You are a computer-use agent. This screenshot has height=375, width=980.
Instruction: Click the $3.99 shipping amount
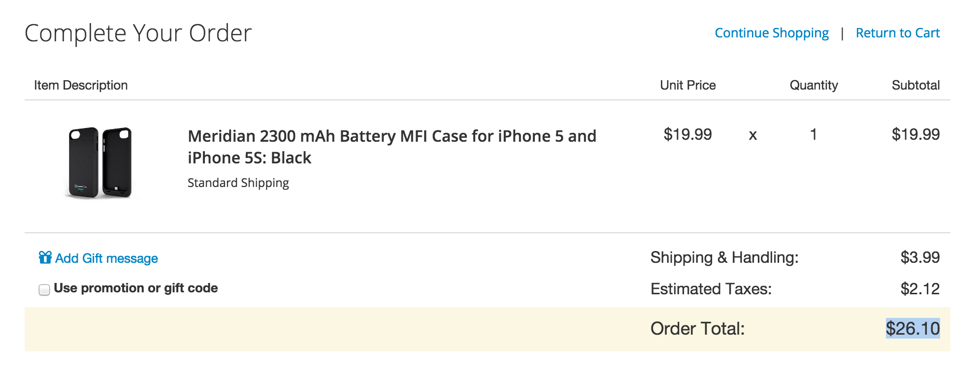point(920,257)
